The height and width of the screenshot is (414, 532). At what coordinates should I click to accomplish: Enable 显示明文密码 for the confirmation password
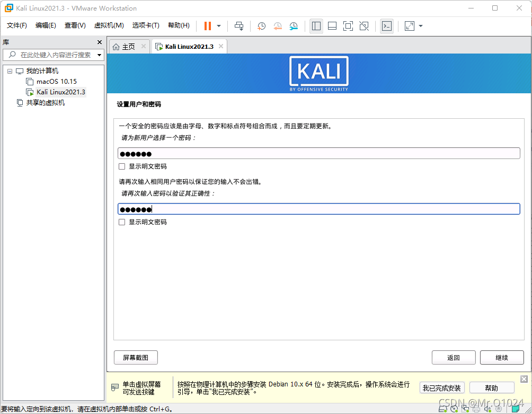[122, 222]
